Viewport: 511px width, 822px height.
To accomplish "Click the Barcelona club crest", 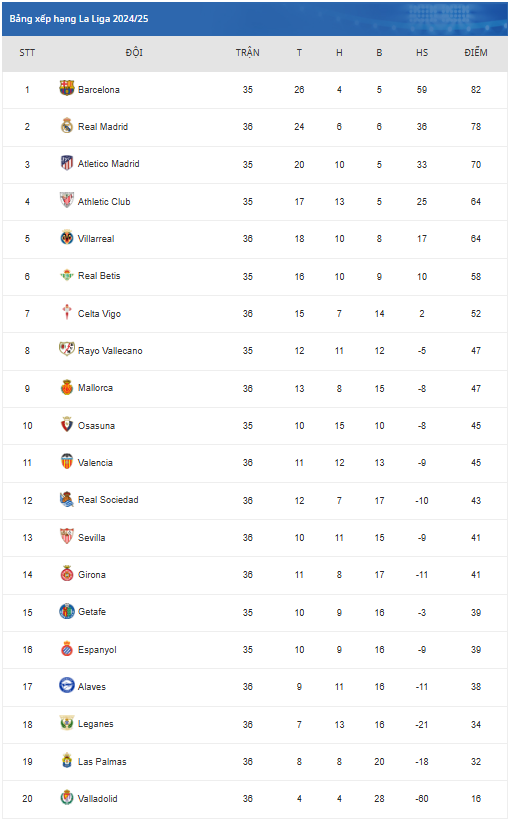I will (67, 88).
